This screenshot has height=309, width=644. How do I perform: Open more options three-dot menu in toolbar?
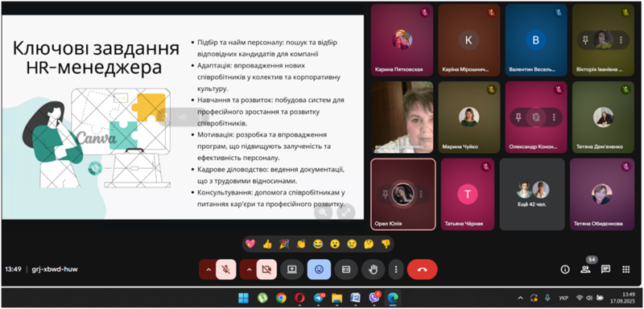tap(396, 270)
